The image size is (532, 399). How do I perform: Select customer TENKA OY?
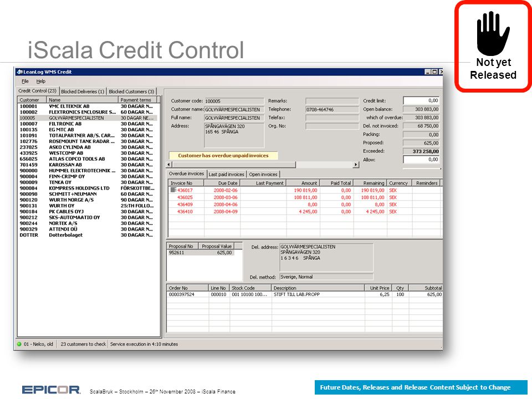pyautogui.click(x=88, y=182)
